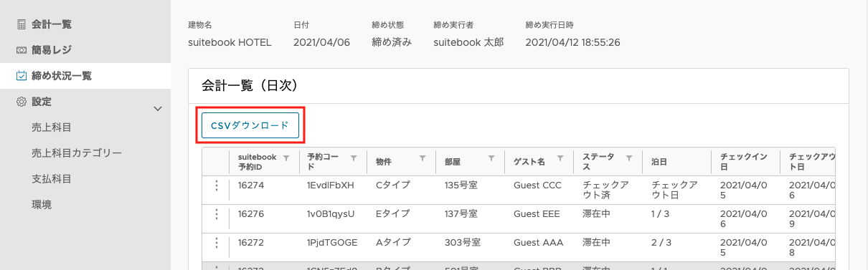Click status チェックアウト済 cell
The height and width of the screenshot is (270, 868).
tap(605, 190)
